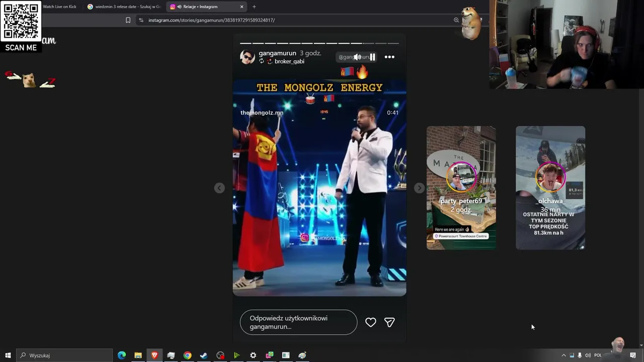Viewport: 644px width, 362px height.
Task: Expand hidden system tray icons chevron
Action: point(563,355)
